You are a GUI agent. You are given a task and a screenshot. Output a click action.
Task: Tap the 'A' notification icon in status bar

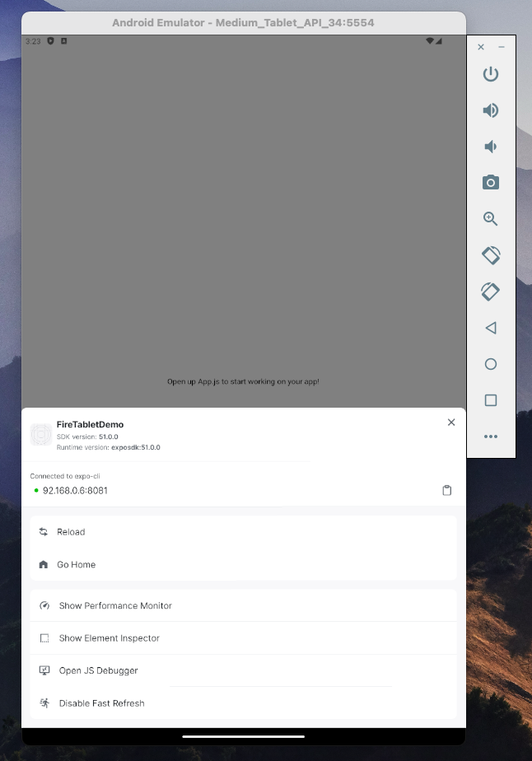click(x=63, y=41)
